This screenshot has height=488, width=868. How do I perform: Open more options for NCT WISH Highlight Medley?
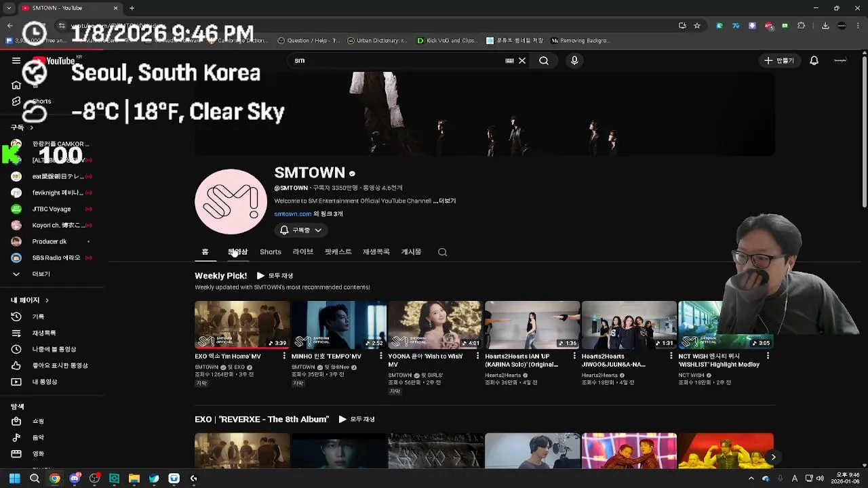pyautogui.click(x=768, y=356)
